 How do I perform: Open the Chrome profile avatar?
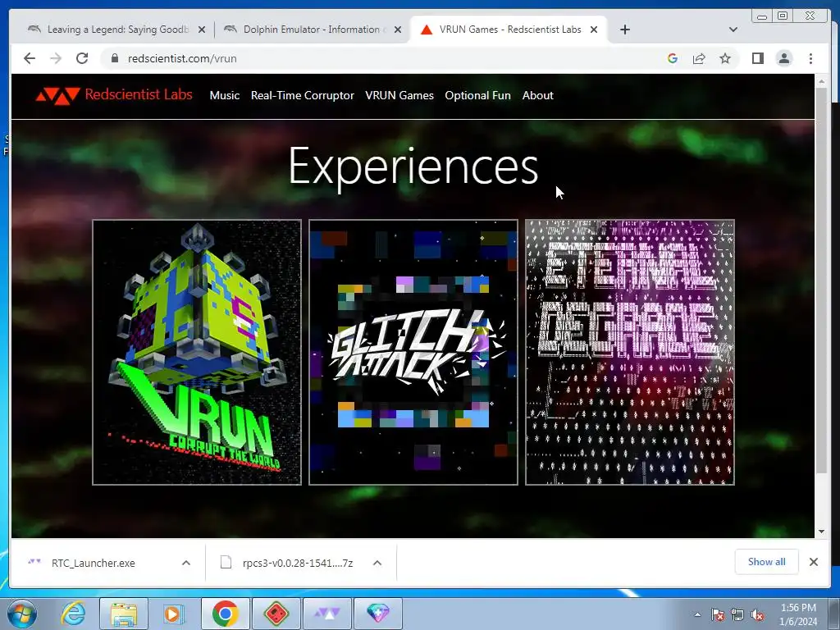(783, 58)
